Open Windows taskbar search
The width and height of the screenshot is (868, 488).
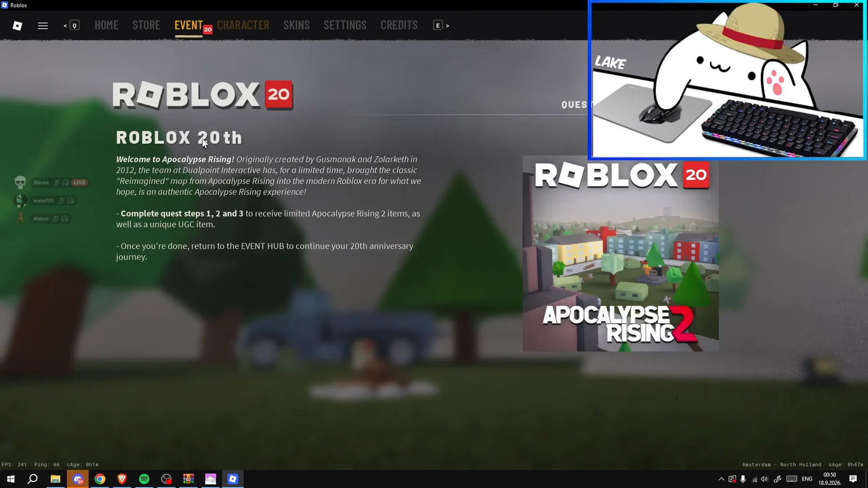click(x=33, y=479)
